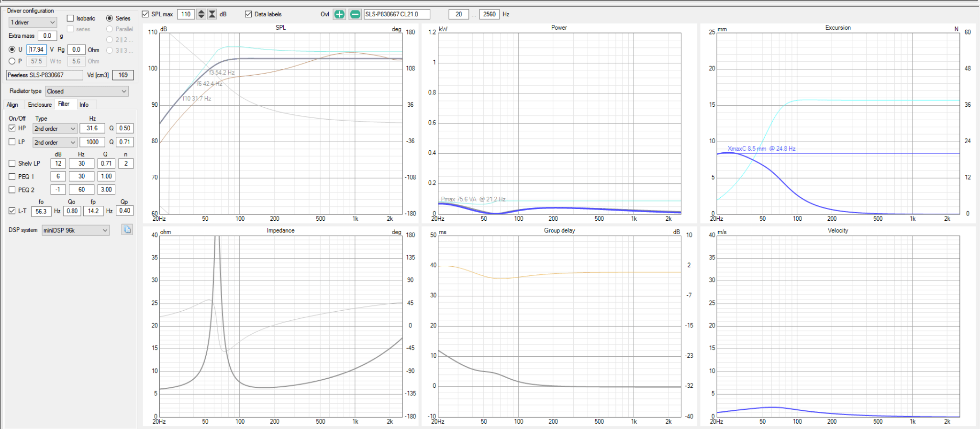Click the LP Q field 0.71
The height and width of the screenshot is (429, 980).
coord(125,142)
